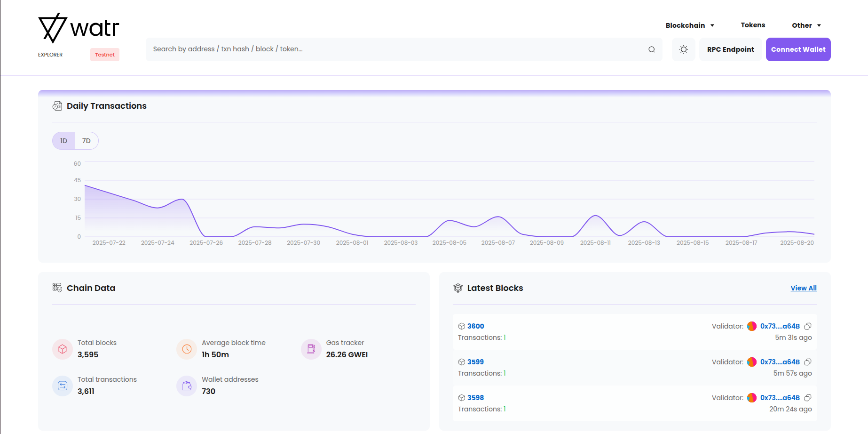Screen dimensions: 868x434
Task: Copy validator address for block 3599
Action: click(x=808, y=362)
